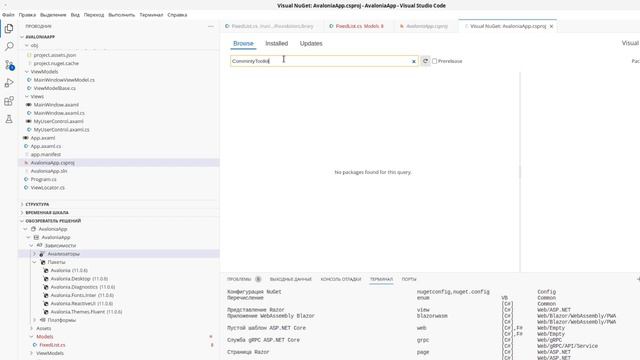The width and height of the screenshot is (640, 360).
Task: Clear the NuGet search box text
Action: (413, 61)
